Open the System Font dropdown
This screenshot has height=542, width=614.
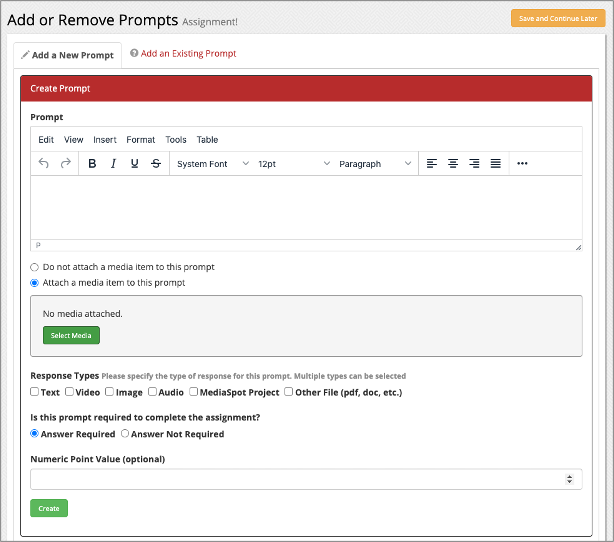pyautogui.click(x=212, y=164)
